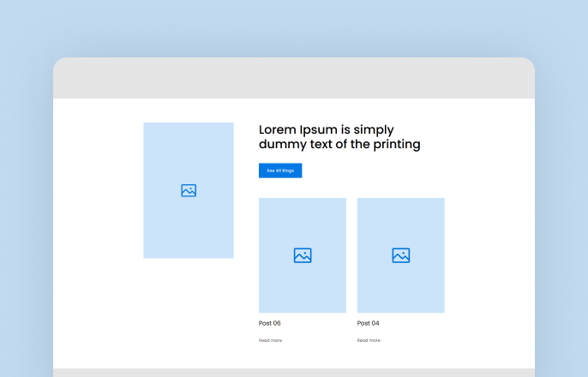
Task: Select the heading "Lorem Ipsum is simply dummy text"
Action: tap(339, 137)
